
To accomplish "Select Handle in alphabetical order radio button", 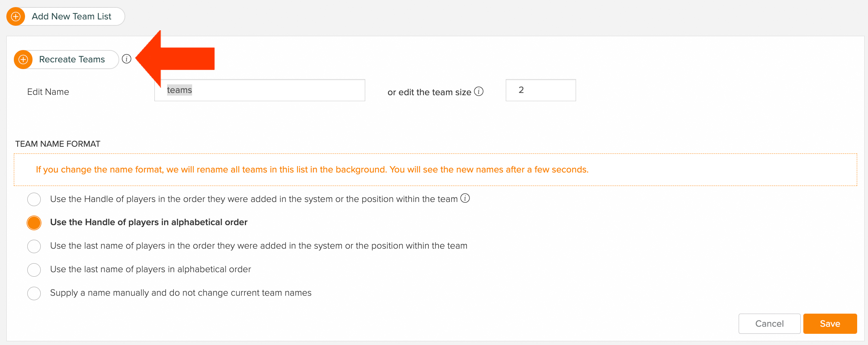I will click(x=34, y=223).
